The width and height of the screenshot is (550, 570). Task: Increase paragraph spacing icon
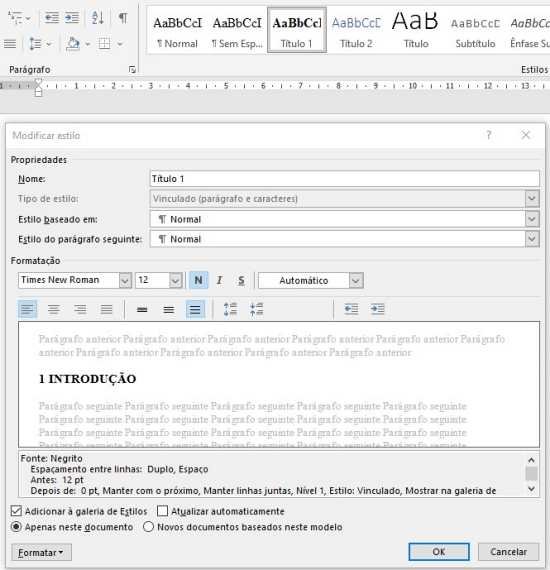point(230,309)
